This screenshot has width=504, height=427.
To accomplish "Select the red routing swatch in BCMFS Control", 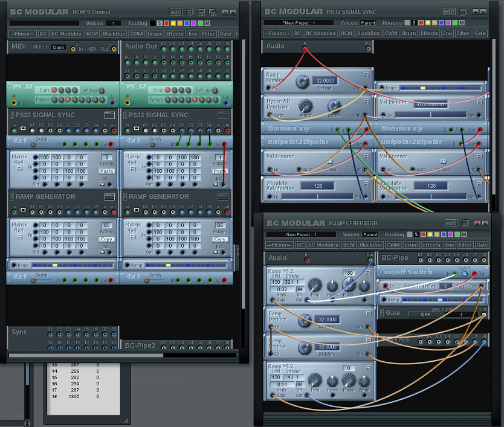I will [x=167, y=22].
